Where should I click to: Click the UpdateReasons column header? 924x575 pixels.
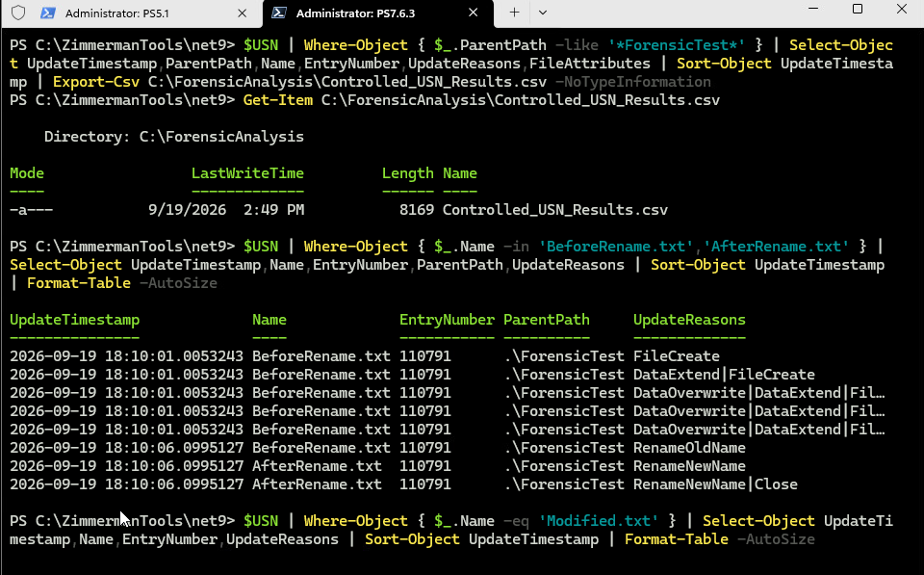click(689, 320)
